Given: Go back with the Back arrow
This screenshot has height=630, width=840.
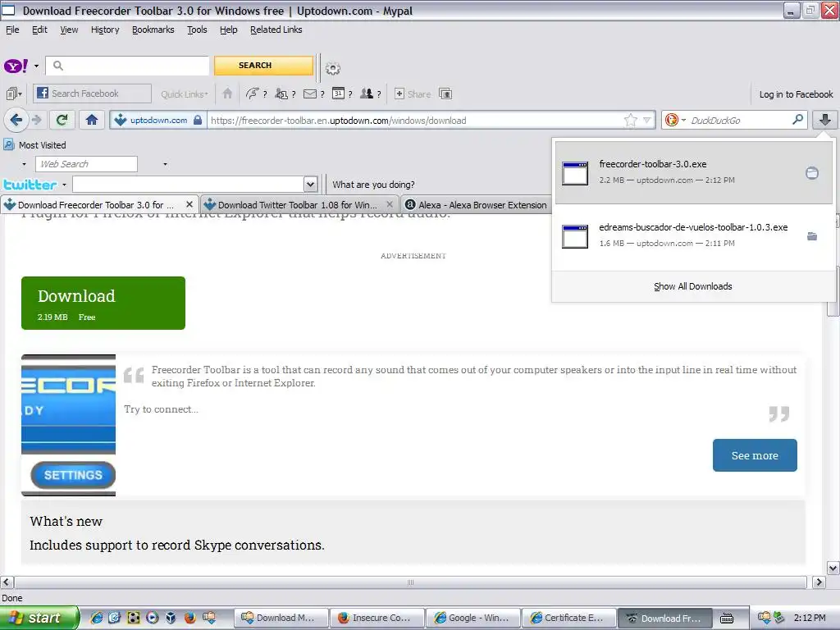Looking at the screenshot, I should [16, 120].
